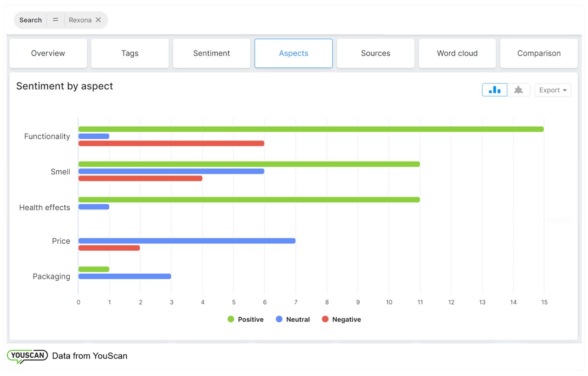
Task: Show the Word cloud tab
Action: (457, 53)
